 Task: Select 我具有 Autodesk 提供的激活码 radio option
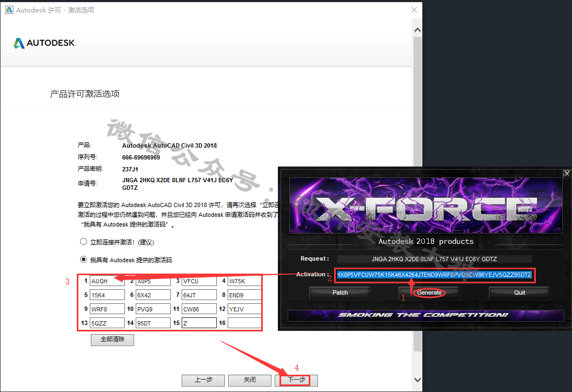(84, 259)
